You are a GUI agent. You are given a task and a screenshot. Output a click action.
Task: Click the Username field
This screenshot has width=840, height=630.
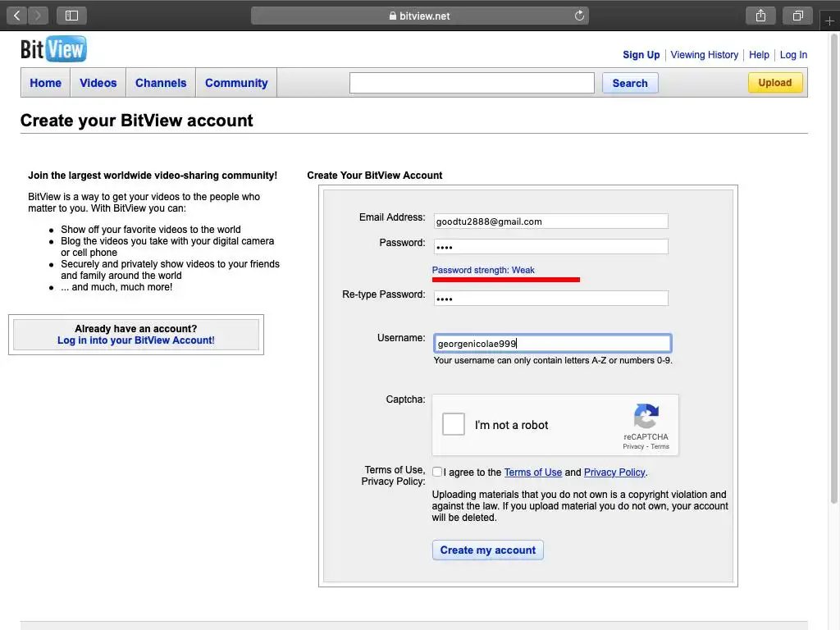pyautogui.click(x=552, y=344)
